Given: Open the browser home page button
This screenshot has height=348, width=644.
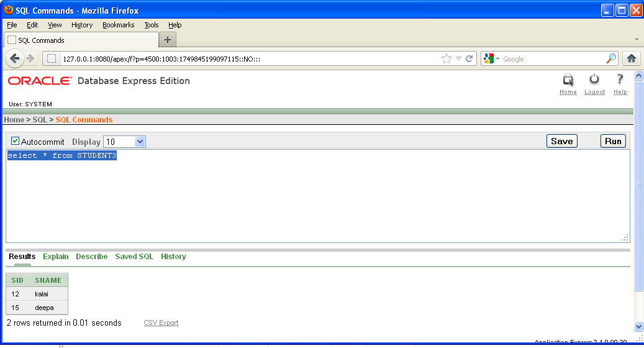Looking at the screenshot, I should (631, 59).
